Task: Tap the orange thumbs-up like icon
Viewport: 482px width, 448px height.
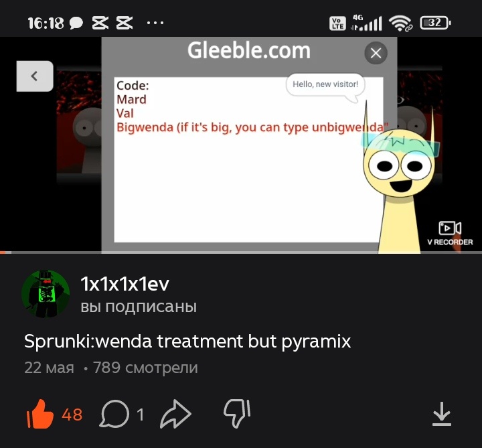Action: tap(40, 414)
